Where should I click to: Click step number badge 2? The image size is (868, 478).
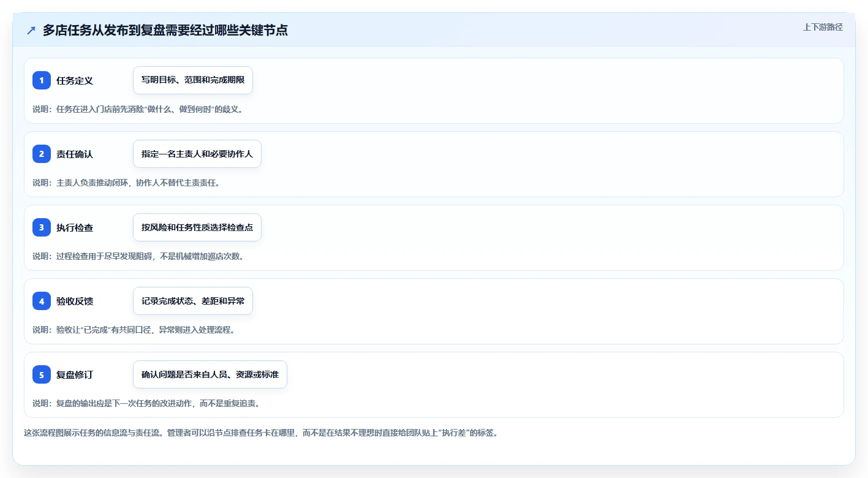pos(42,154)
